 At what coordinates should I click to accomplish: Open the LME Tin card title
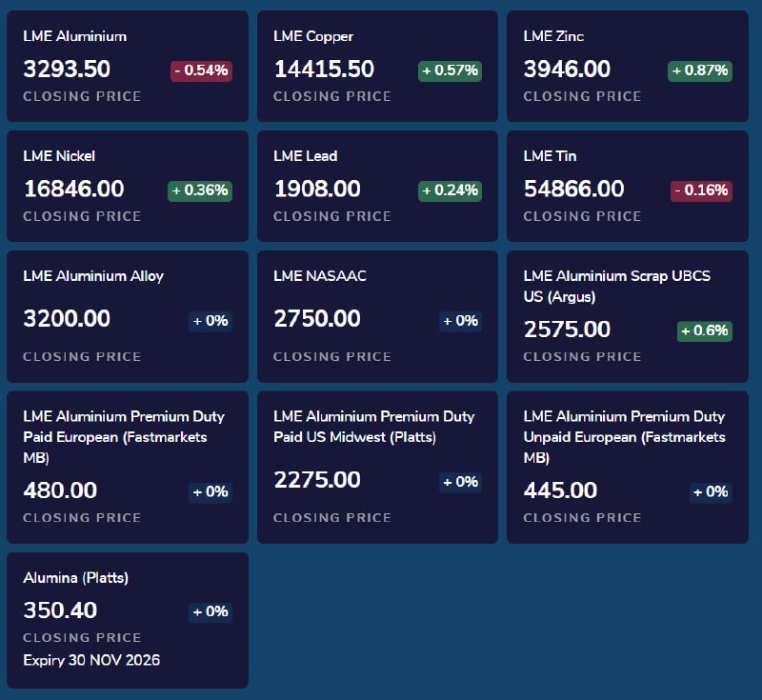[550, 156]
